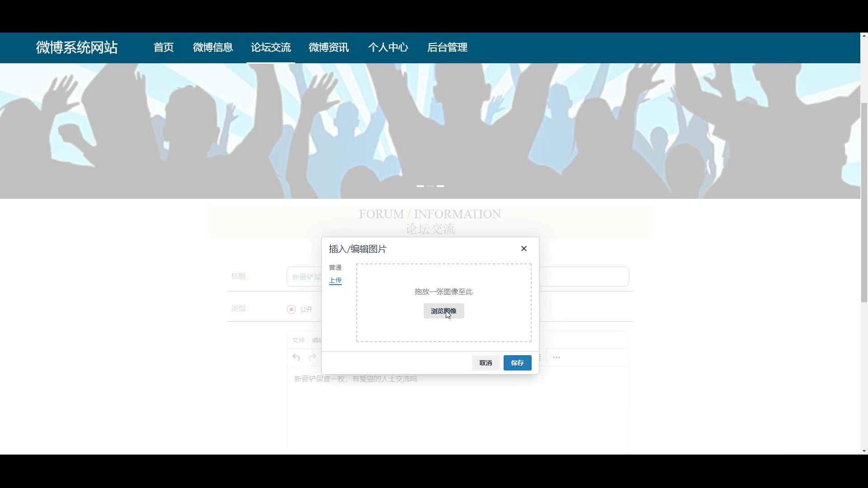Click the undo arrow in editor toolbar
This screenshot has width=868, height=488.
(296, 357)
